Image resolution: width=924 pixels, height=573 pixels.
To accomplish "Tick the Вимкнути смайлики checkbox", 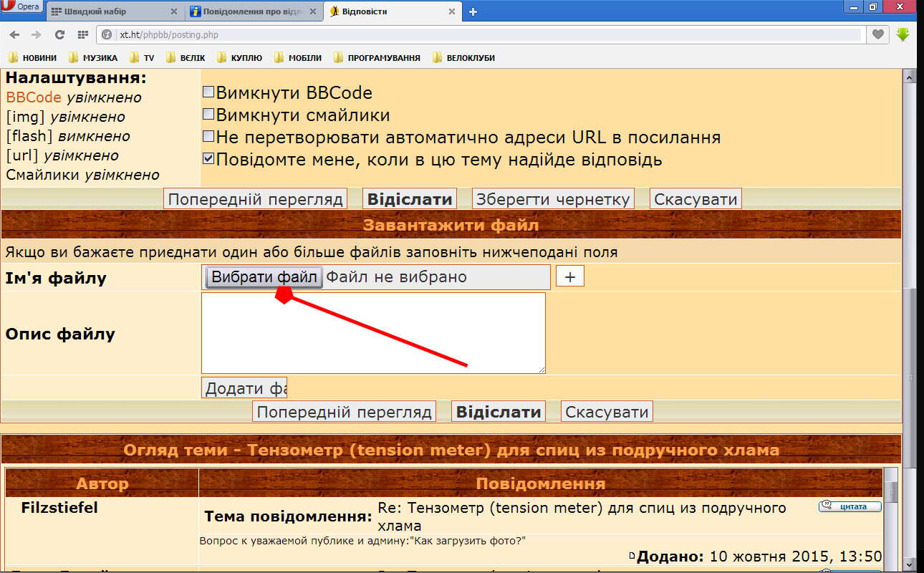I will (208, 115).
